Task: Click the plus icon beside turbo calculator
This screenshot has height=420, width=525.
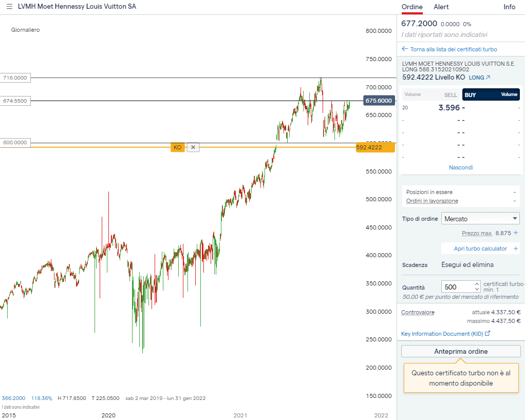Action: (x=516, y=249)
